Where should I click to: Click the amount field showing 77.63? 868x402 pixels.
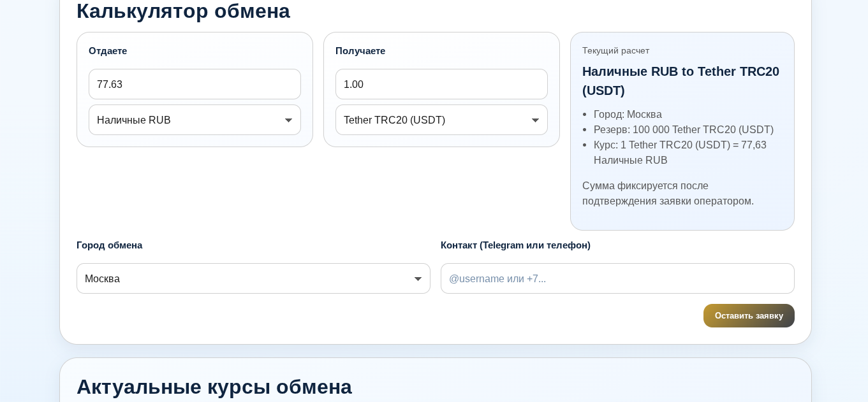pos(195,84)
